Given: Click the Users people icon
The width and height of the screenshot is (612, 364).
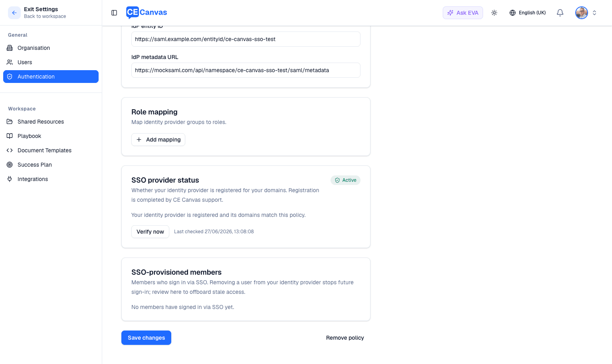Looking at the screenshot, I should tap(10, 62).
